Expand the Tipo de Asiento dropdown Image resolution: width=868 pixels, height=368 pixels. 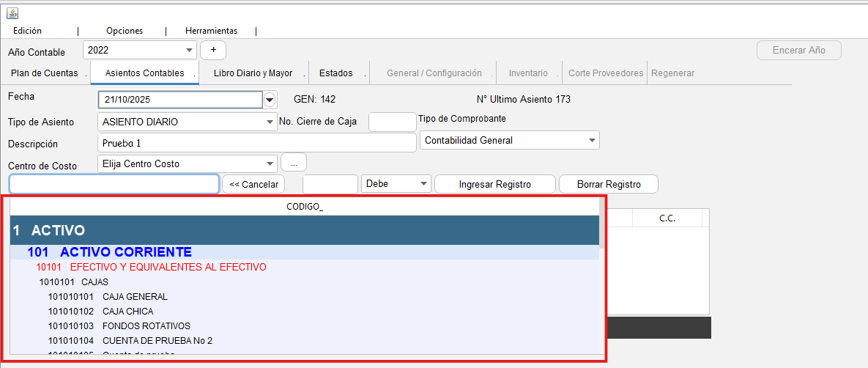pyautogui.click(x=270, y=122)
